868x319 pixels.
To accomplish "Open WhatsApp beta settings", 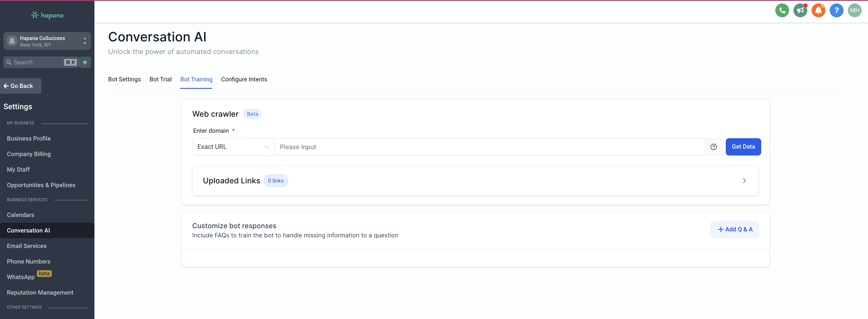I will pos(21,277).
